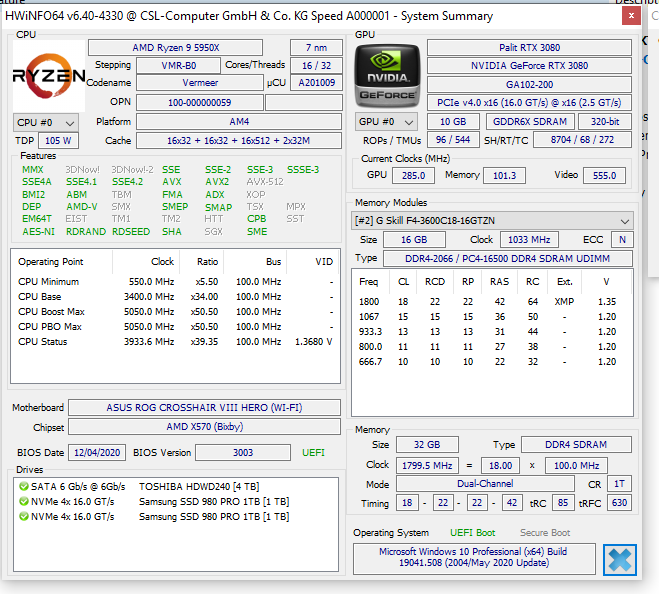The image size is (659, 594).
Task: Click the 16 / 32 cores/threads value
Action: pos(316,66)
